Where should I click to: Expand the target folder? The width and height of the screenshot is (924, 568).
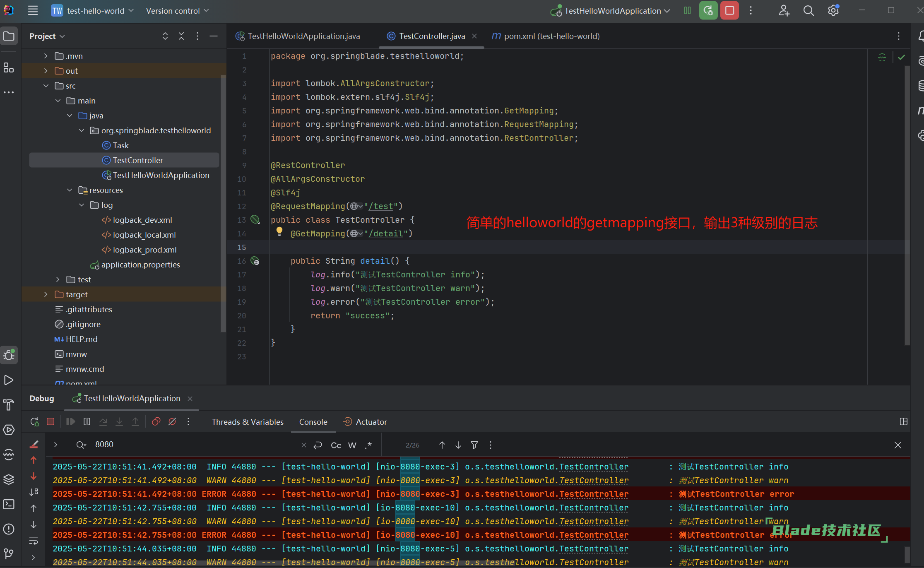46,294
